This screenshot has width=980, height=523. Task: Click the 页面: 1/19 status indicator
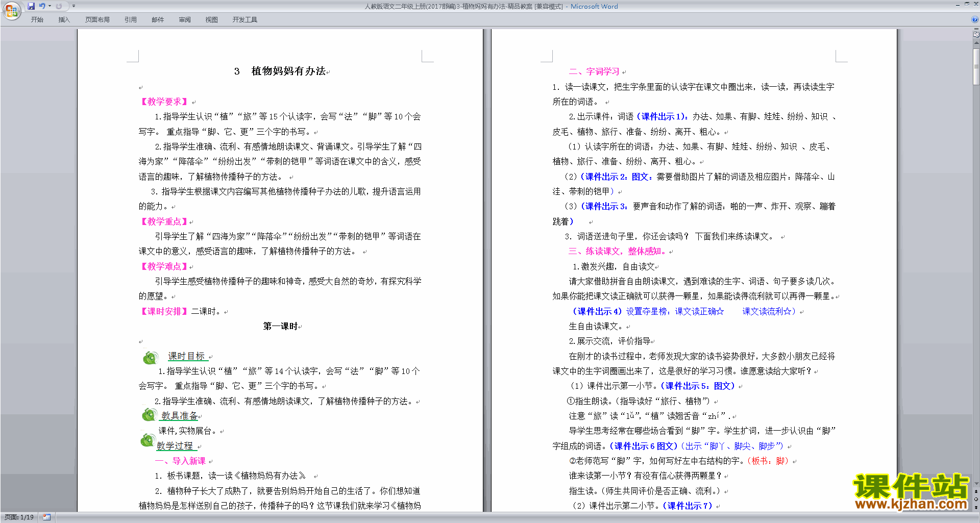coord(19,517)
